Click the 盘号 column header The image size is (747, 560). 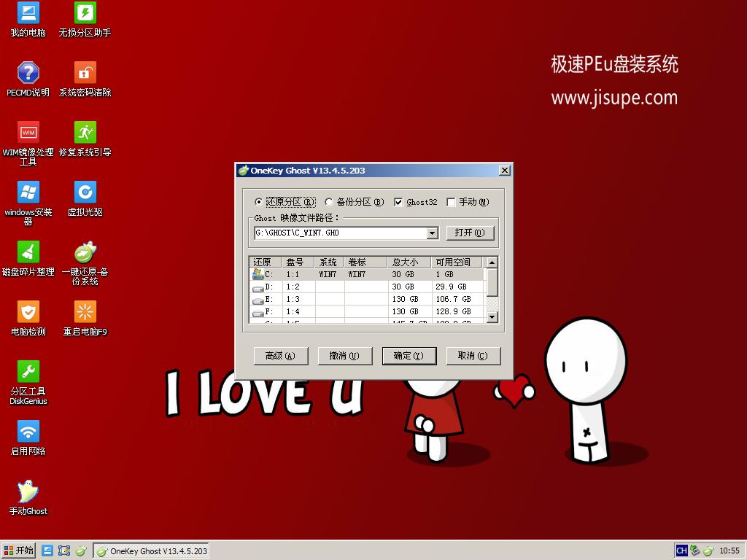(x=298, y=262)
